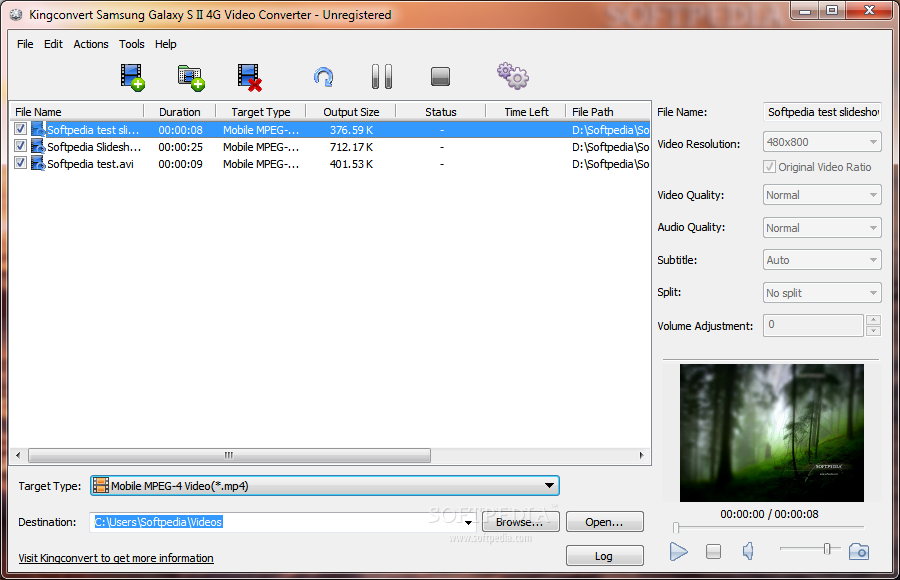Visit Kingconvert to get more information link
The image size is (900, 580).
116,558
